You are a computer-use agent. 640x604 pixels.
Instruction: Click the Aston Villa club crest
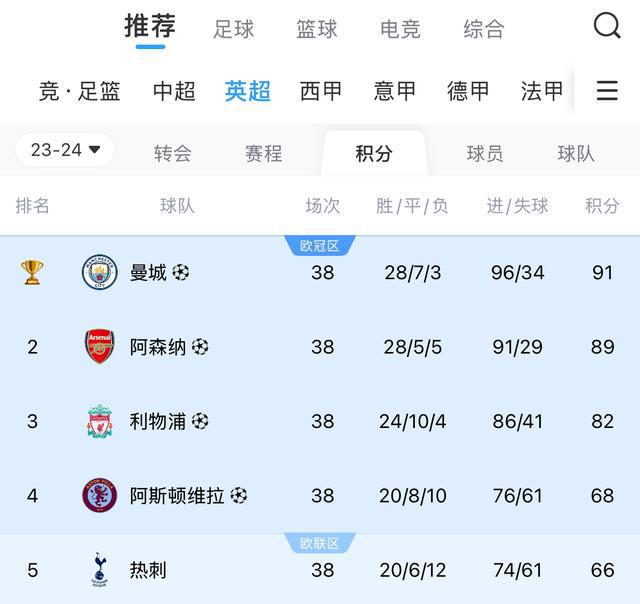99,495
